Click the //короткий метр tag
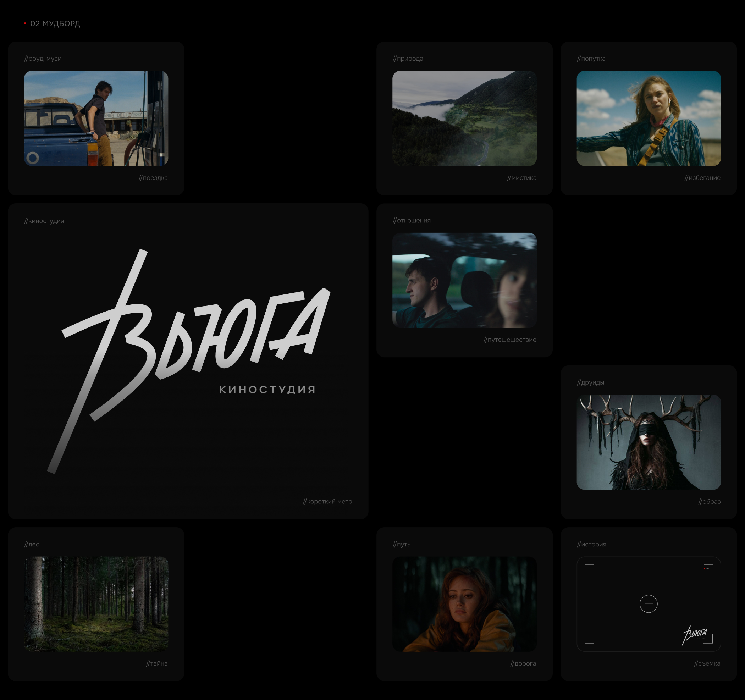745x700 pixels. (x=327, y=501)
